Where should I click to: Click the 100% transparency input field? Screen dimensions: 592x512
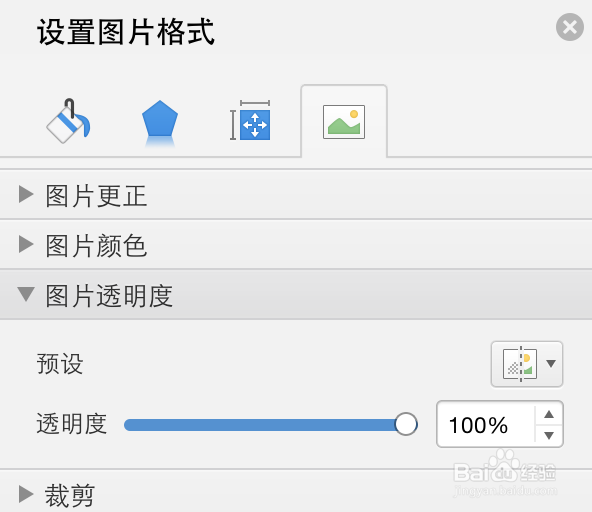pos(486,424)
